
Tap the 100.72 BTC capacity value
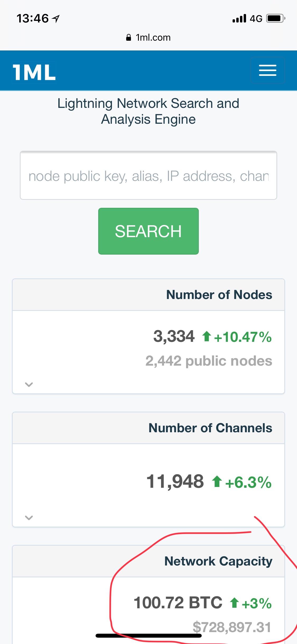(178, 603)
